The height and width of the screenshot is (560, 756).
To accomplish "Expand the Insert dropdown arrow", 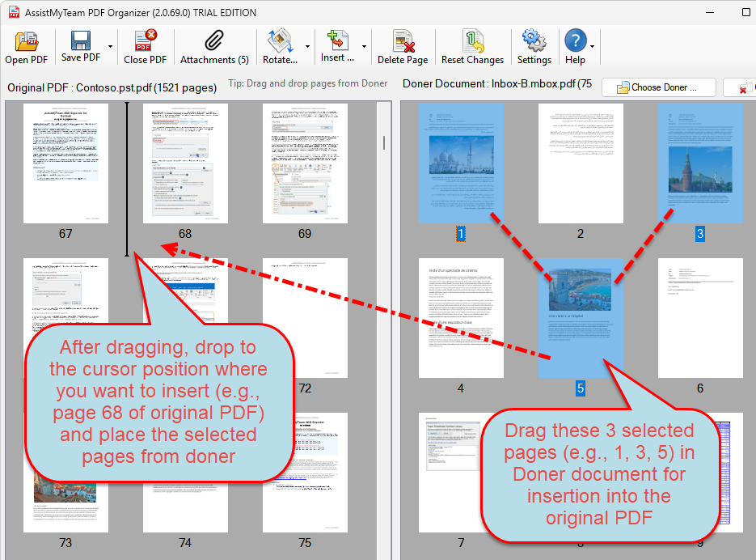I will 364,47.
